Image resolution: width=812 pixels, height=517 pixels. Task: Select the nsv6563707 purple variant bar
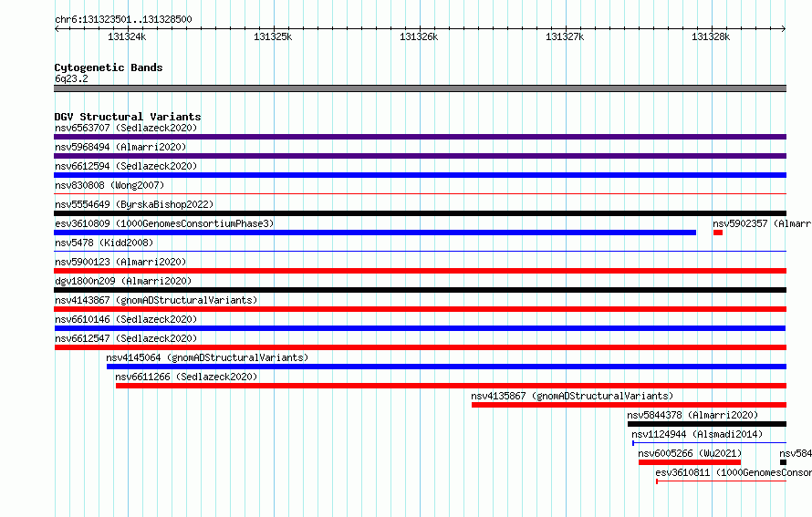(x=420, y=137)
